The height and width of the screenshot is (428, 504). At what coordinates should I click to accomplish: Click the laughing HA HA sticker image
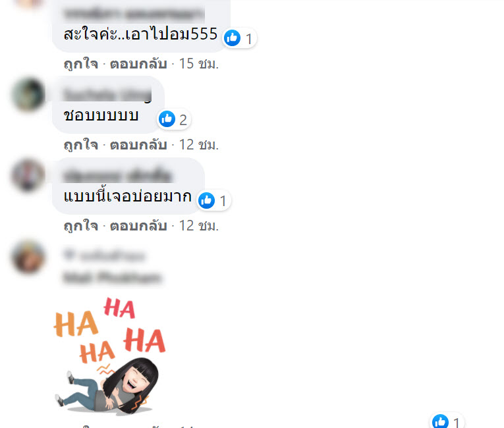[x=109, y=356]
